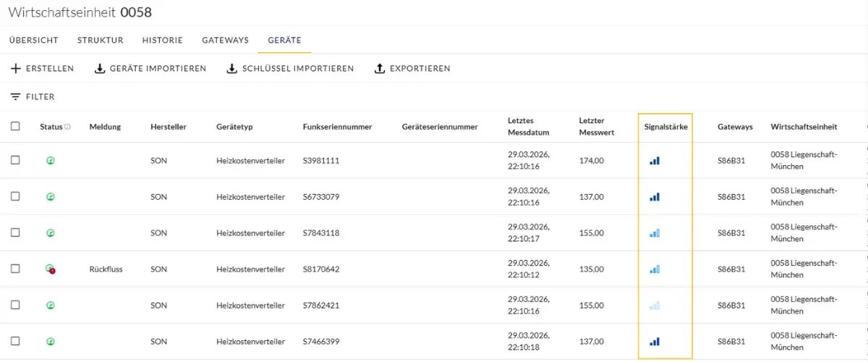Click the weak signal bars for S7862421

click(655, 306)
